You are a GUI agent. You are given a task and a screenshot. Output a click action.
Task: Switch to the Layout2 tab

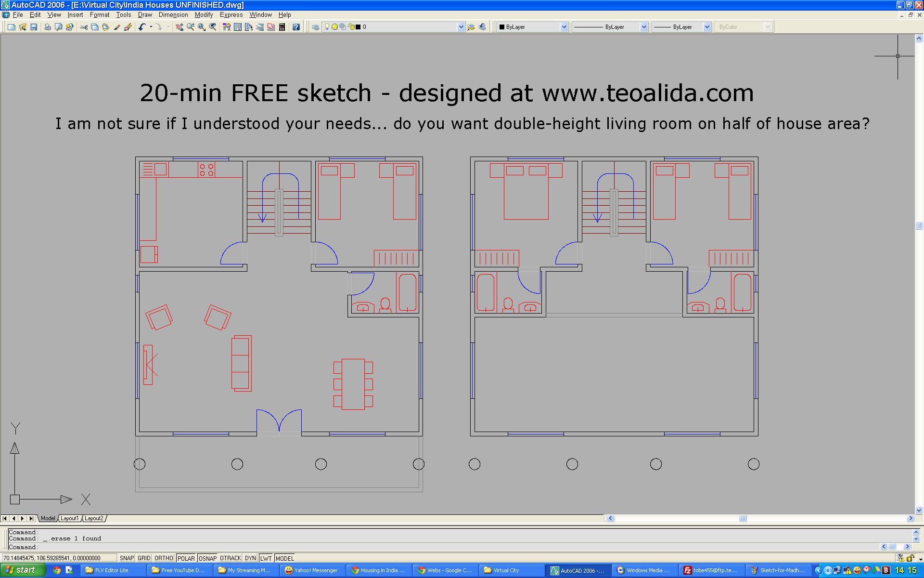[x=94, y=518]
